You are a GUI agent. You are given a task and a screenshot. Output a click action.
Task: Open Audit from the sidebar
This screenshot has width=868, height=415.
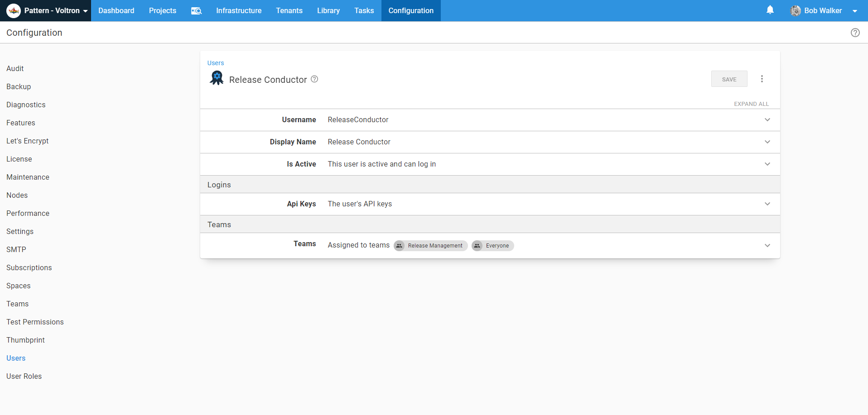15,68
